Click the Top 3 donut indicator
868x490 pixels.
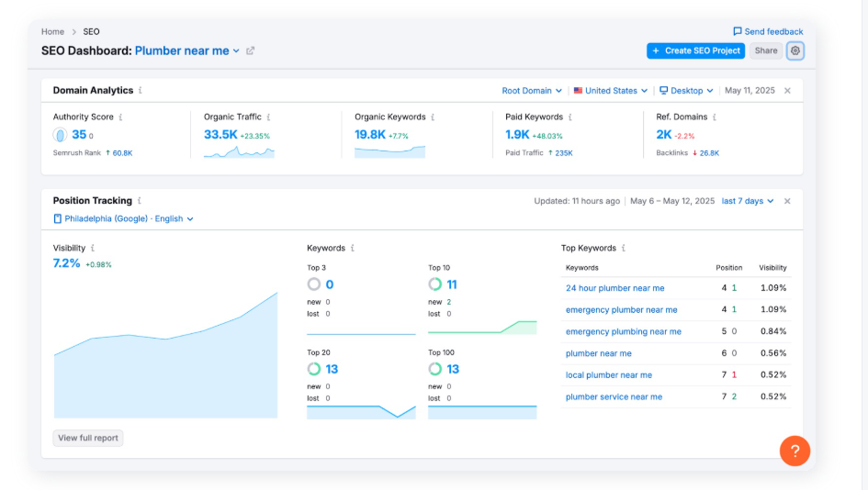point(314,284)
